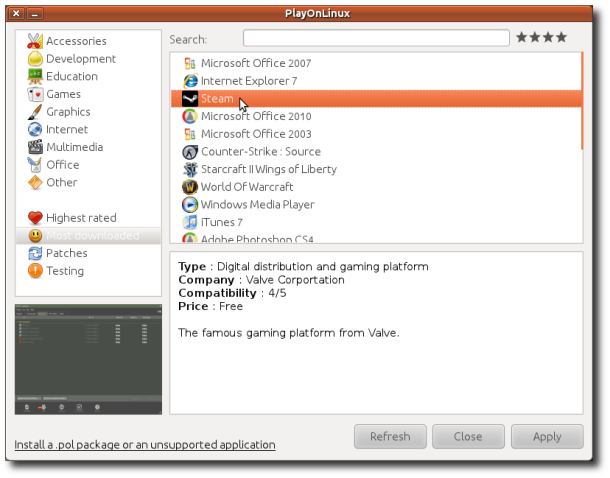Click the Apply button

[547, 436]
